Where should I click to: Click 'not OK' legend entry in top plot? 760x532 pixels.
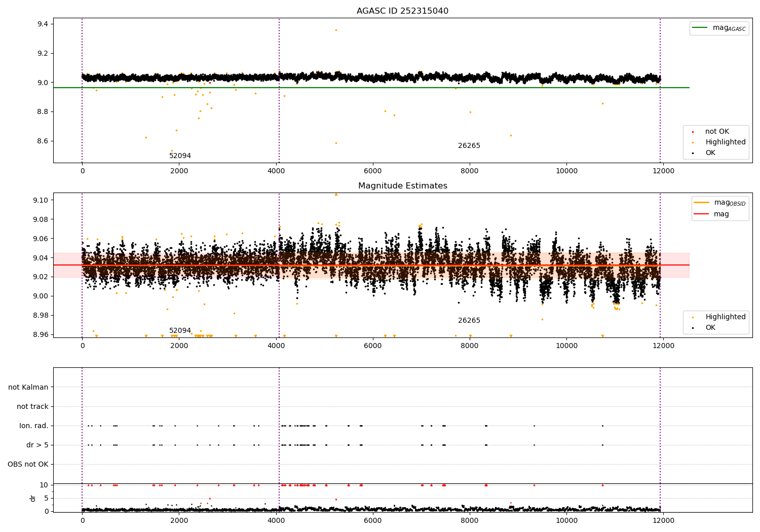pos(717,132)
